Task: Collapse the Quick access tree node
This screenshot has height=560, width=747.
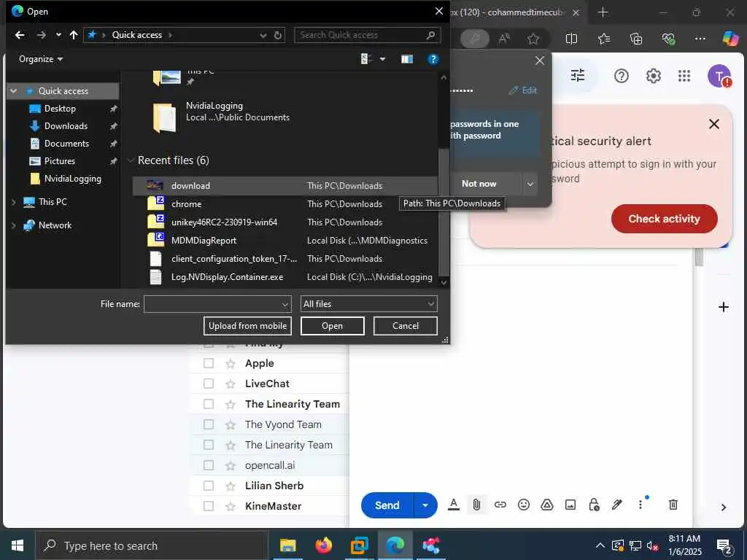Action: [13, 91]
